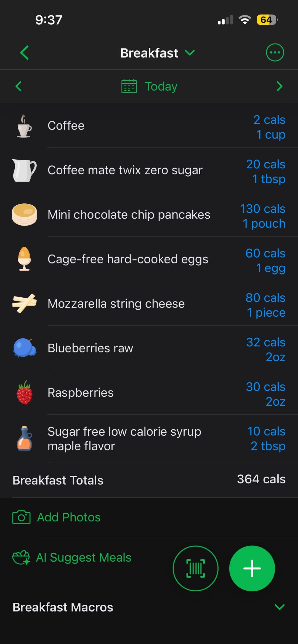
Task: Tap Today date label
Action: coord(161,86)
